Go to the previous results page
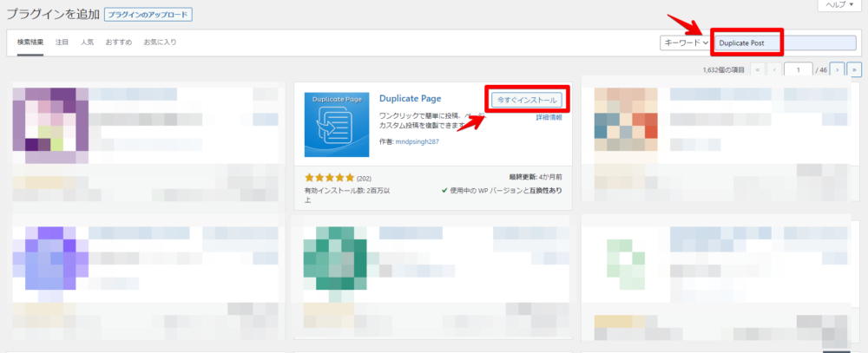Image resolution: width=868 pixels, height=353 pixels. [773, 69]
